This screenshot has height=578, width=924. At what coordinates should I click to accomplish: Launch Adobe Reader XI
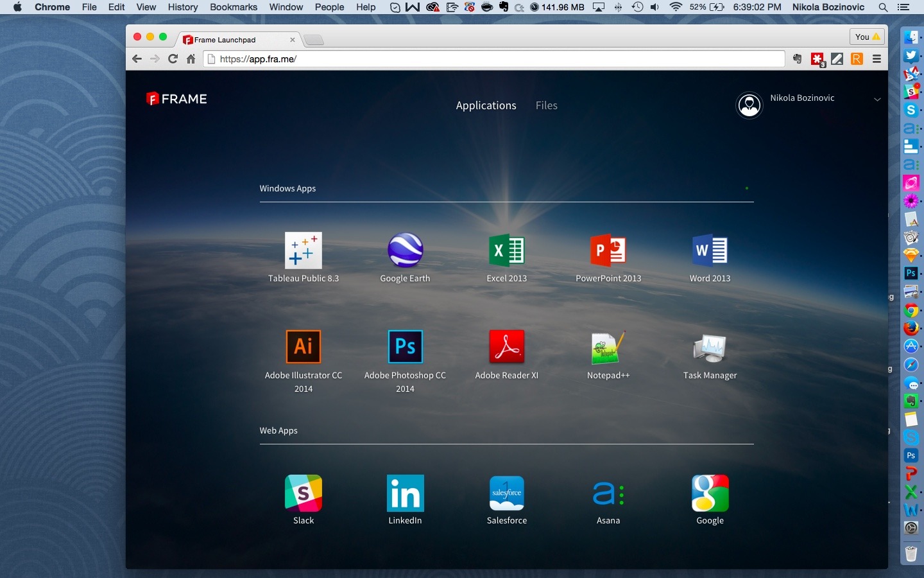click(x=506, y=347)
